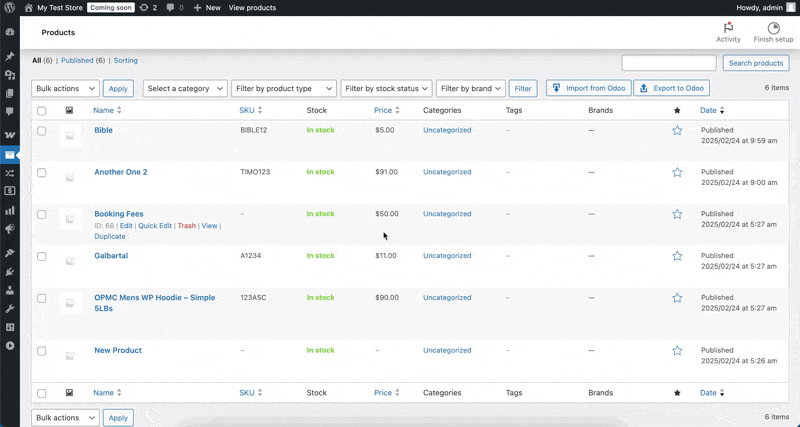Open the top Bulk actions dropdown
The image size is (800, 427).
(65, 88)
